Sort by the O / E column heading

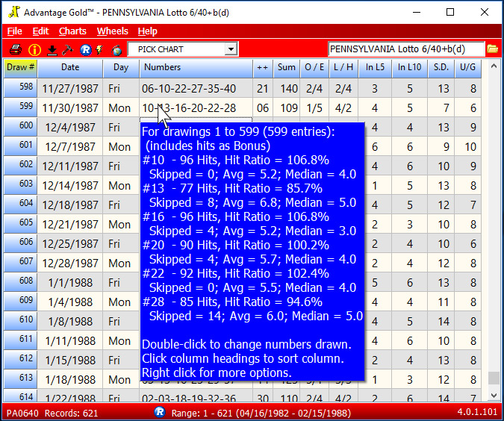pyautogui.click(x=314, y=68)
